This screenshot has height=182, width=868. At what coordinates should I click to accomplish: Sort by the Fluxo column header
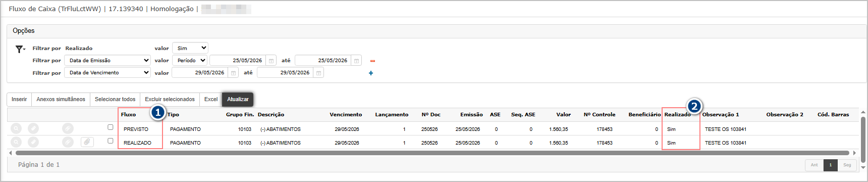(x=128, y=115)
